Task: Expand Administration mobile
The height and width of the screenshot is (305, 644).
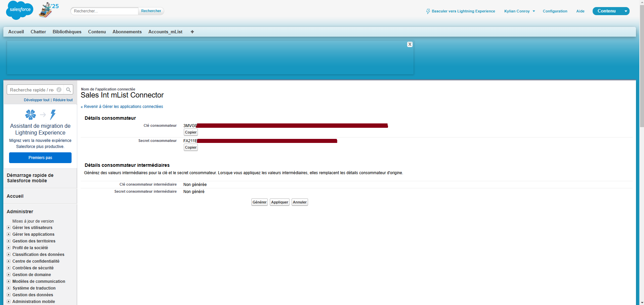Action: 9,302
